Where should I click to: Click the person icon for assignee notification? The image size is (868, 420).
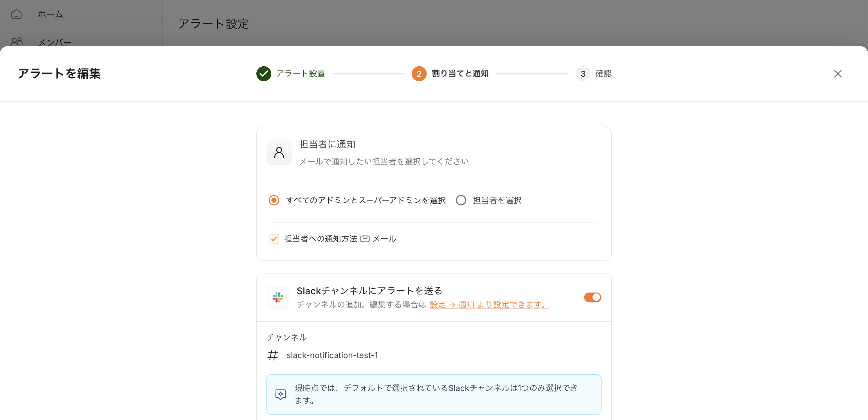click(279, 152)
